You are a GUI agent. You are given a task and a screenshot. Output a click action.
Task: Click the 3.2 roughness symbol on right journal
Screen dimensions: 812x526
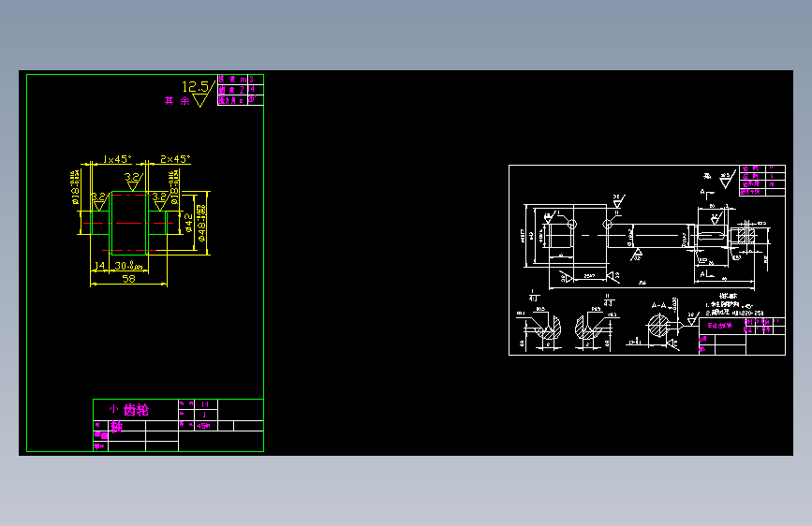click(160, 201)
